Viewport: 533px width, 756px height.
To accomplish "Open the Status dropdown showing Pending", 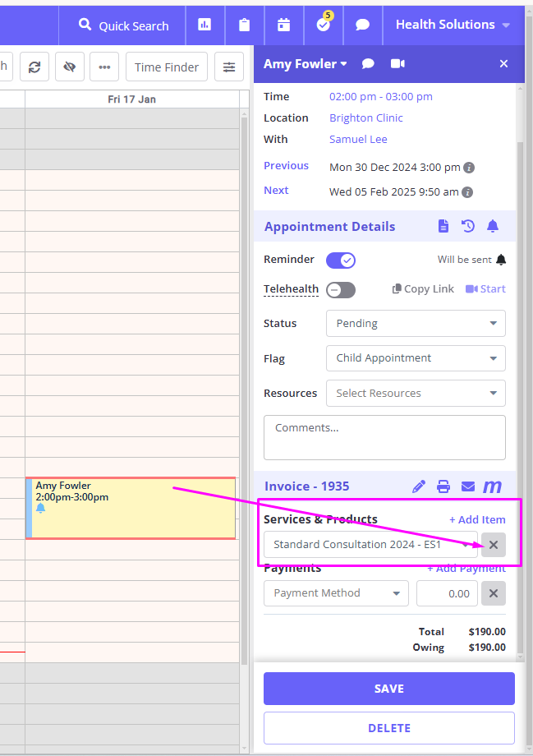I will (416, 324).
